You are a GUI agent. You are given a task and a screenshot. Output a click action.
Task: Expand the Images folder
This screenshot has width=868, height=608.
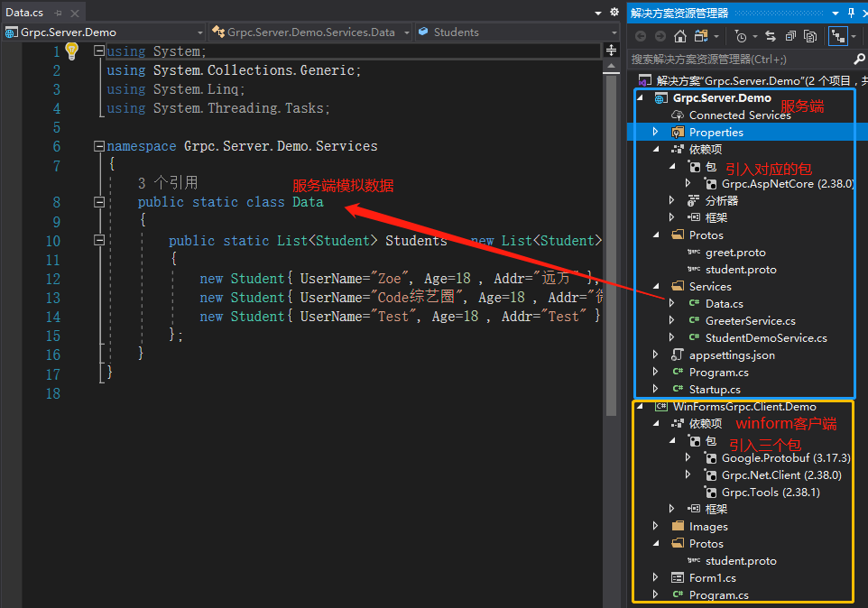point(656,526)
